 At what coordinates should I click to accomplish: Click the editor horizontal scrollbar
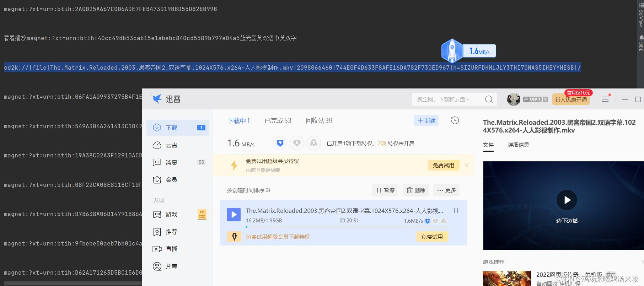tap(73, 284)
